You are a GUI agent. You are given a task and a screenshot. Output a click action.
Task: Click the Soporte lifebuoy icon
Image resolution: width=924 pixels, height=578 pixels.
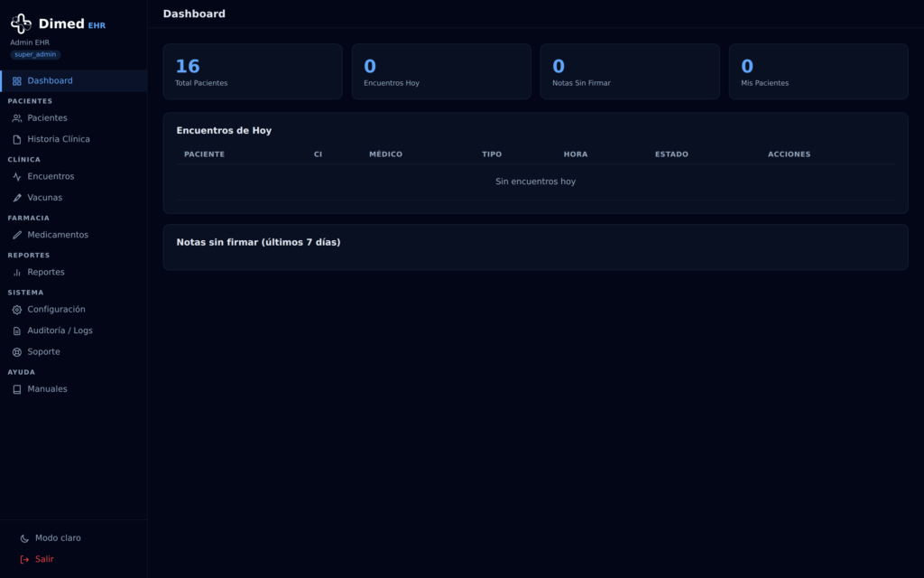click(x=17, y=352)
